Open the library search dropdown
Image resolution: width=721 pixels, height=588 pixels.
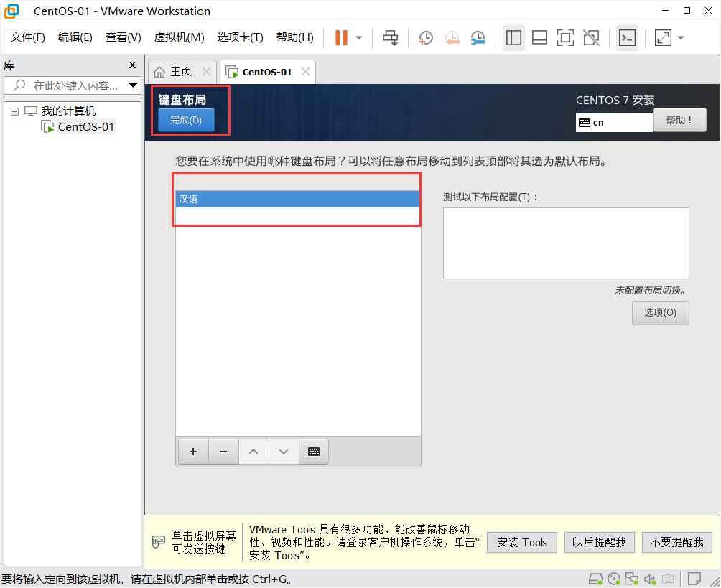click(x=132, y=85)
